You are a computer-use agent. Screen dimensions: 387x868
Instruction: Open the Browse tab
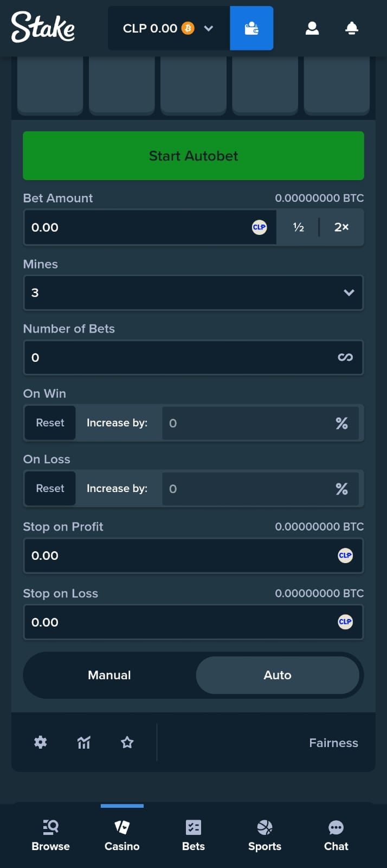50,835
